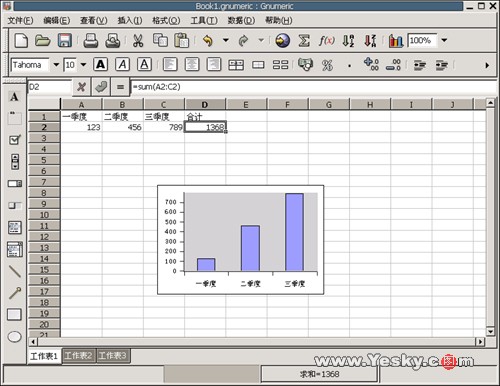
Task: Click the vertical scrollbar down arrow
Action: 490,332
